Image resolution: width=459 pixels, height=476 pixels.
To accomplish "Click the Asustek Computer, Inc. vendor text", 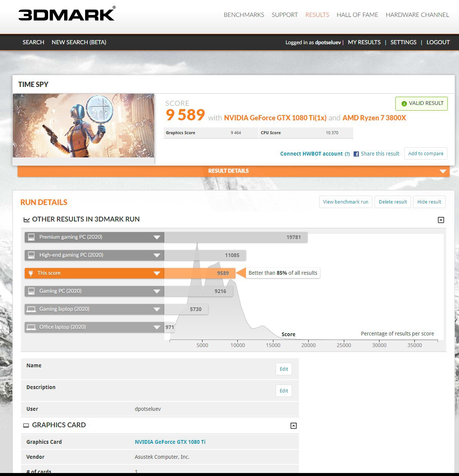I will pos(162,457).
